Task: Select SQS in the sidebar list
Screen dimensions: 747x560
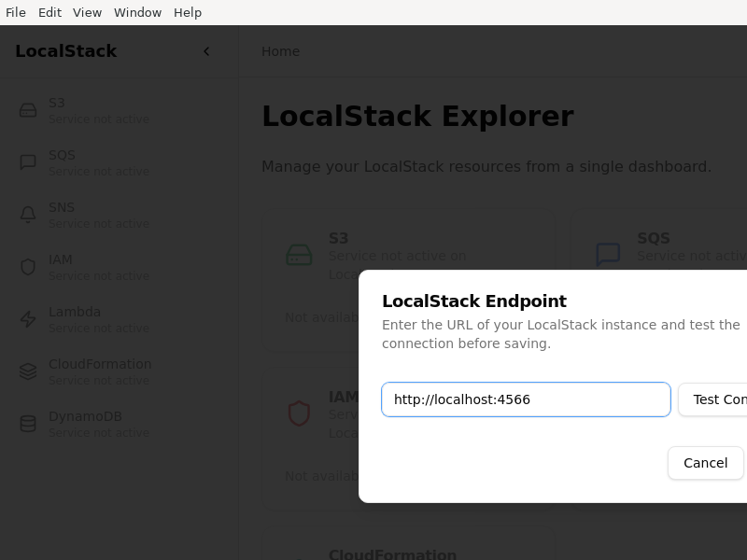Action: tap(120, 162)
